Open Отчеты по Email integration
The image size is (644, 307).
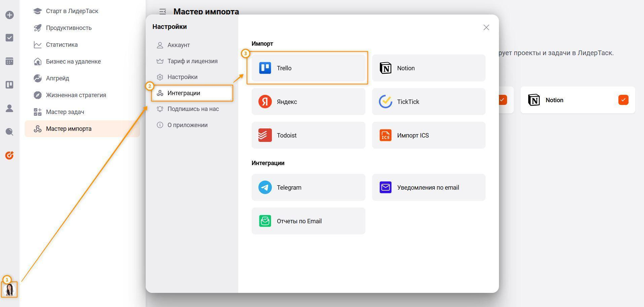[x=308, y=221]
